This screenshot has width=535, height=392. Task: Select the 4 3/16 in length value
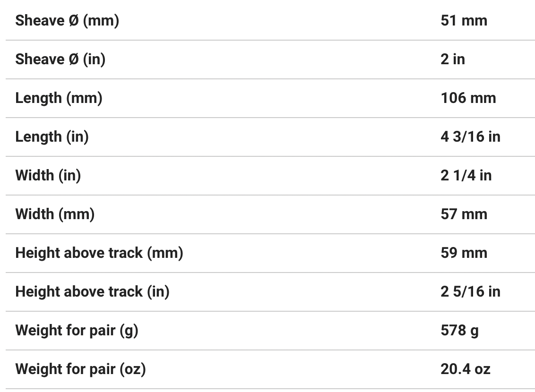click(x=470, y=137)
